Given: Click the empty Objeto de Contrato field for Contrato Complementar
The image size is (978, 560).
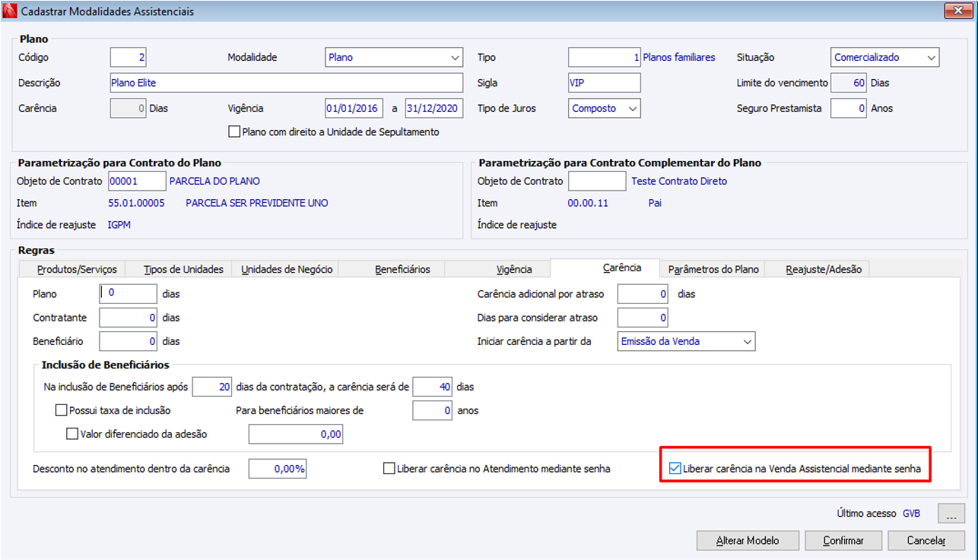Looking at the screenshot, I should point(598,181).
